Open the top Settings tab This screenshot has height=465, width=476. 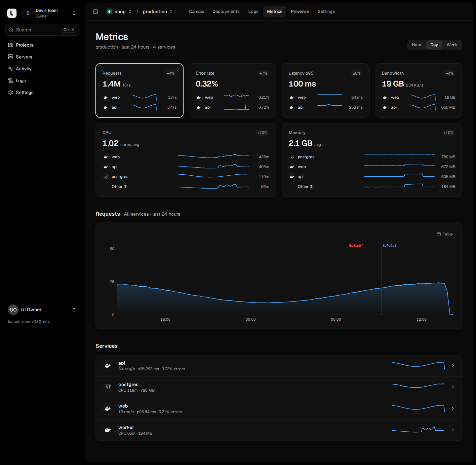coord(326,12)
